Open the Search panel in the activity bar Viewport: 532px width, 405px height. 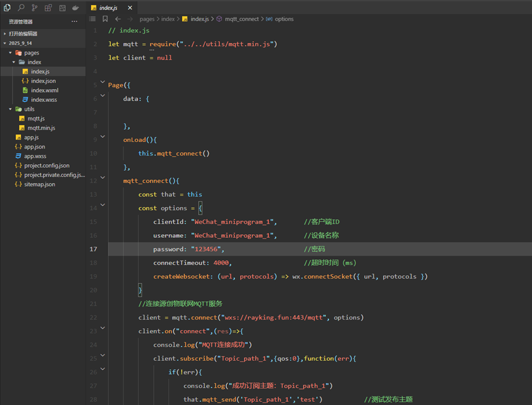[21, 8]
